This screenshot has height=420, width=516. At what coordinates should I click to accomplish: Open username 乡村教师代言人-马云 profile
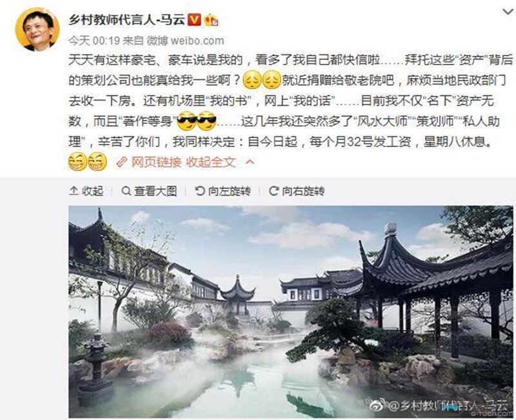tap(126, 20)
